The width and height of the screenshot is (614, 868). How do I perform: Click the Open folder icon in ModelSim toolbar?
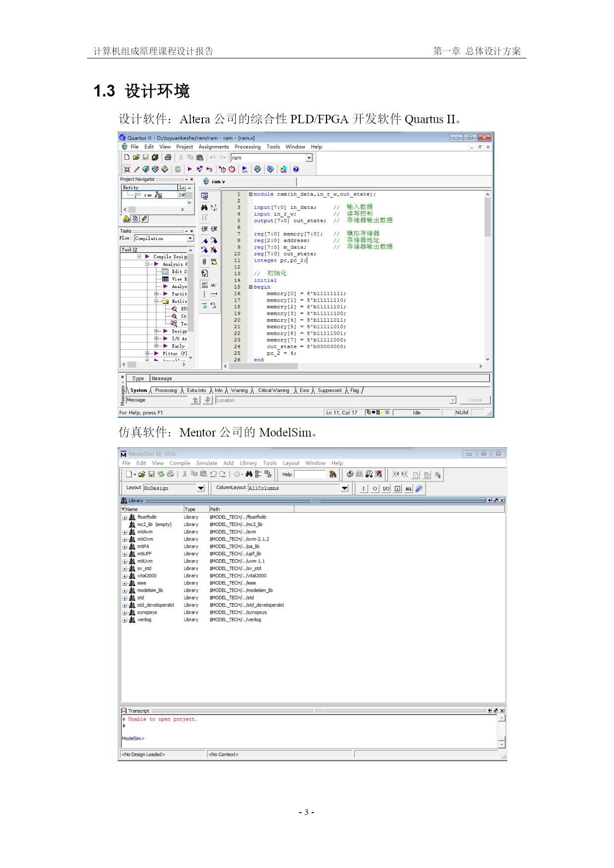(x=142, y=474)
